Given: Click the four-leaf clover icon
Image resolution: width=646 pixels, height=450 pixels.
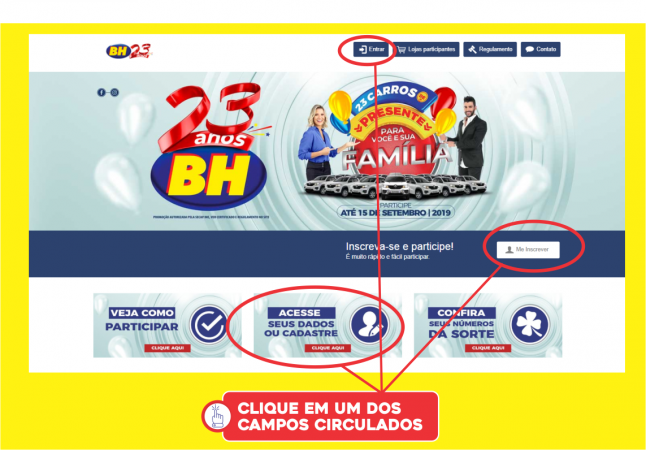Looking at the screenshot, I should click(529, 325).
